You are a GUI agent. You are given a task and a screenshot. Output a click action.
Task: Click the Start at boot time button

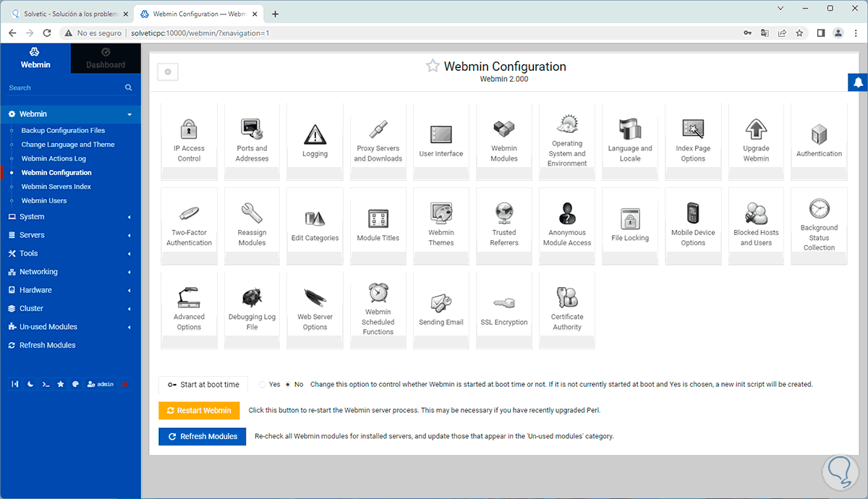pos(203,384)
